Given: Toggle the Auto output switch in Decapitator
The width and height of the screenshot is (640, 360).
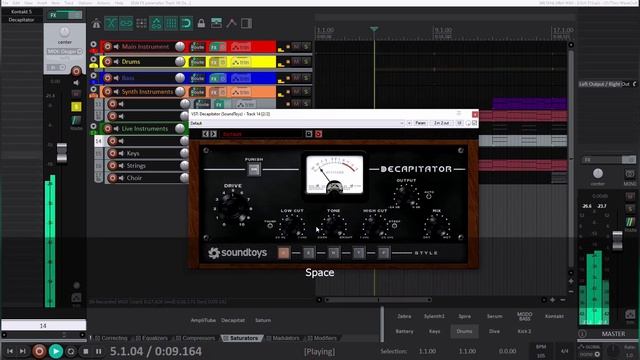Looking at the screenshot, I should pyautogui.click(x=429, y=196).
